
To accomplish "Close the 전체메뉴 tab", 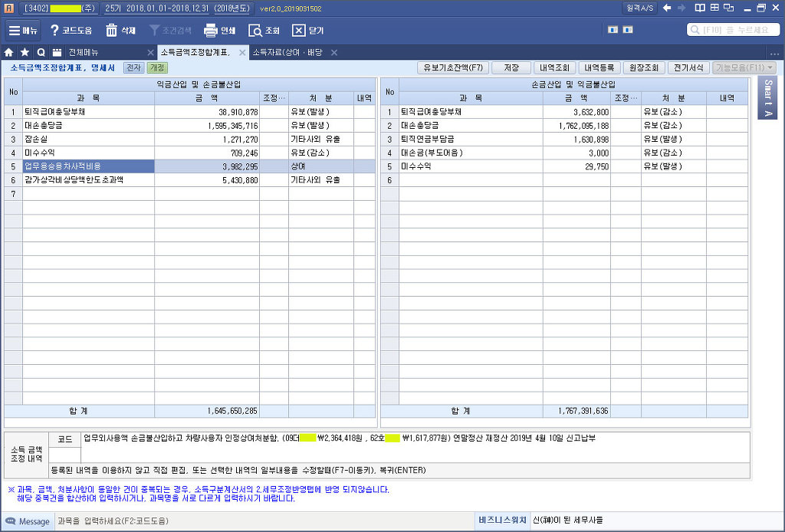I will tap(150, 53).
